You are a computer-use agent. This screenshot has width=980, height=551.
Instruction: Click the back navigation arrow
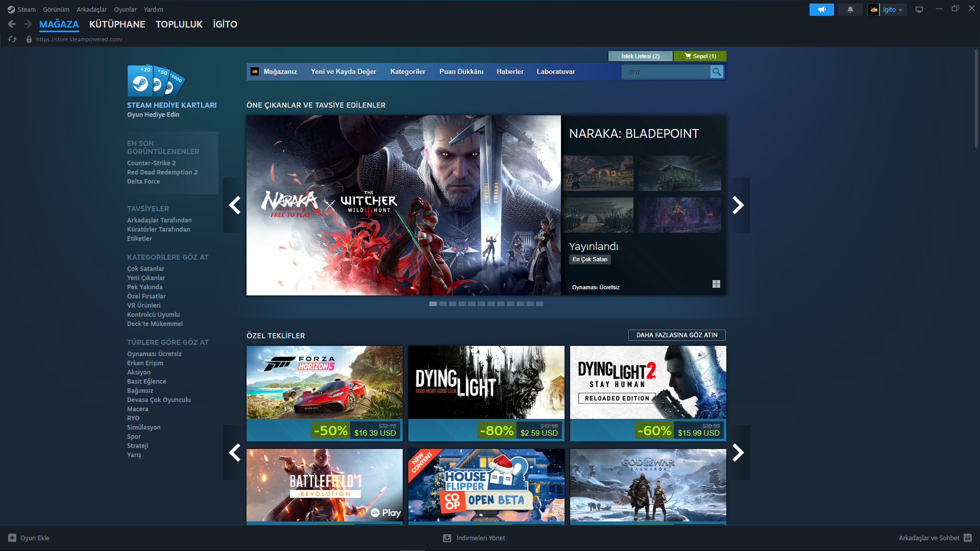tap(12, 24)
